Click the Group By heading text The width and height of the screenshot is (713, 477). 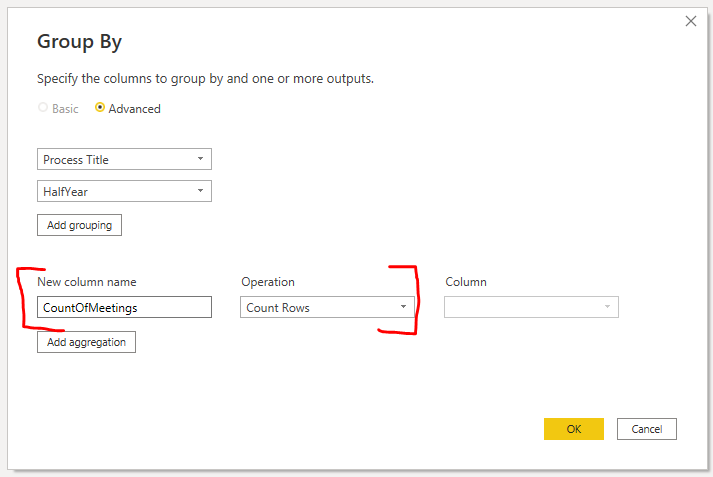point(80,42)
